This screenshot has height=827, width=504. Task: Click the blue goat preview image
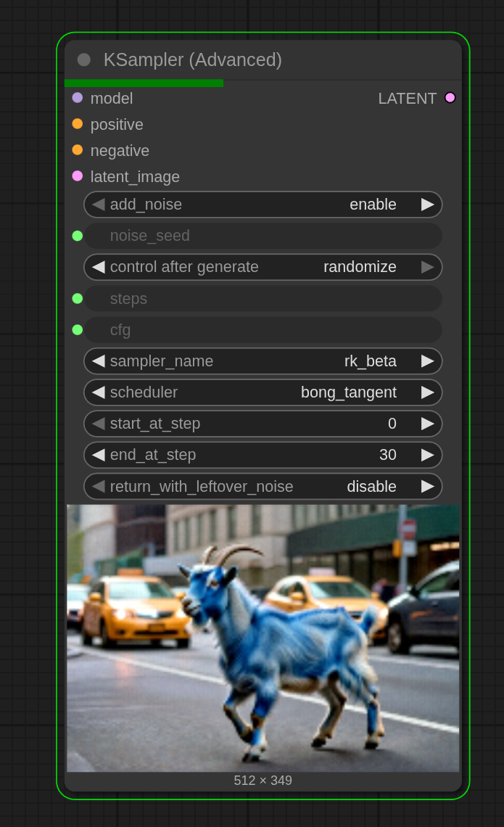(x=263, y=638)
